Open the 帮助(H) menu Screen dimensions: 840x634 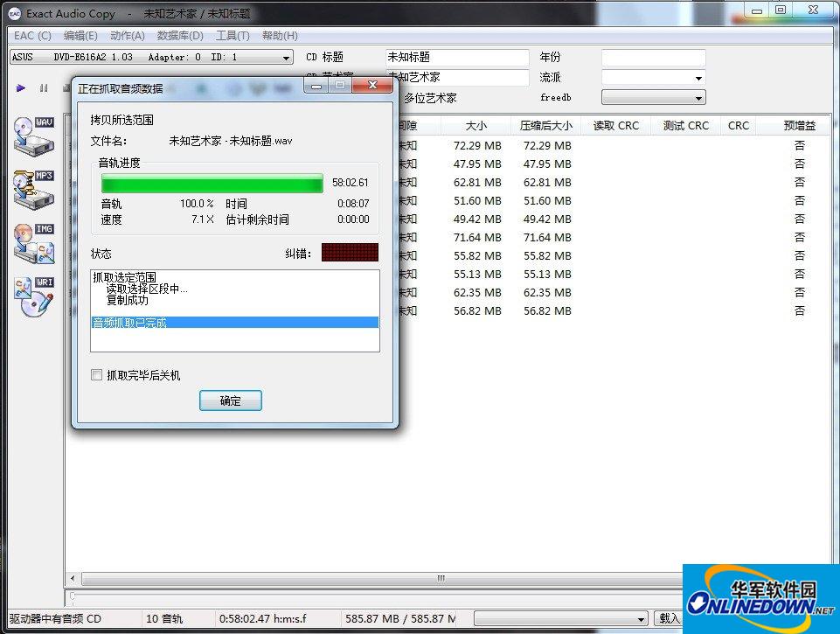tap(280, 35)
